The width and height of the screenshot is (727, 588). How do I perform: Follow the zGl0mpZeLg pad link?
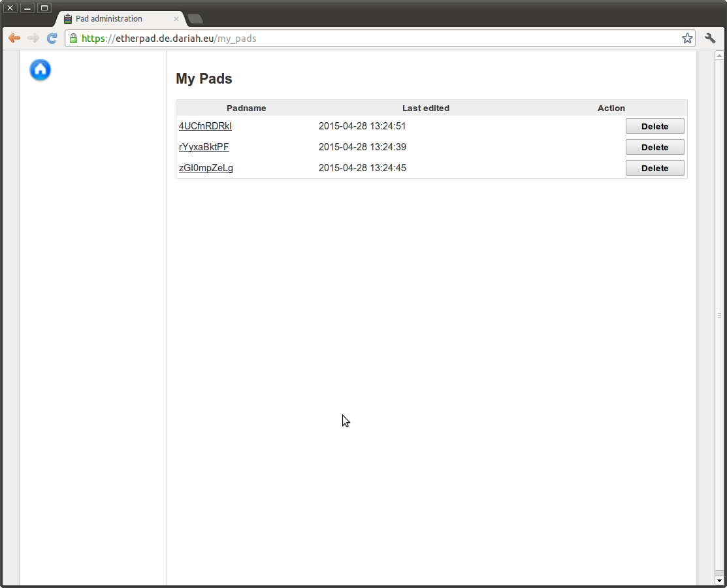point(206,168)
